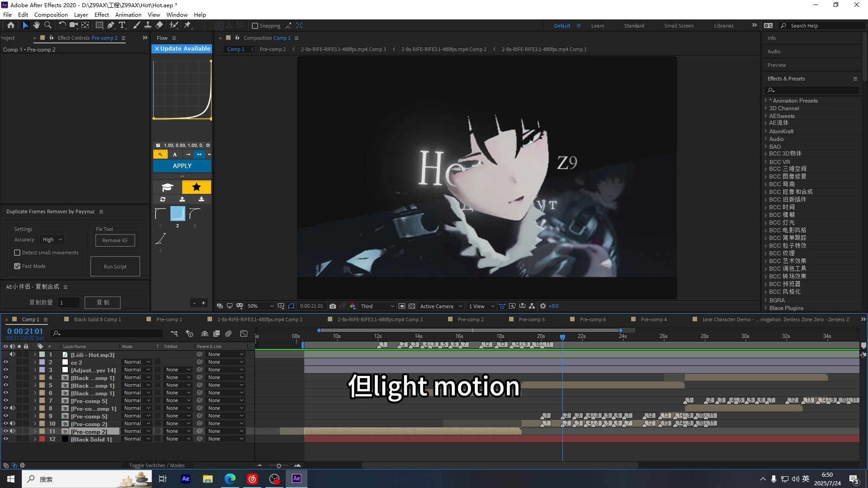This screenshot has width=868, height=488.
Task: Click the current time indicator playhead
Action: tap(562, 337)
